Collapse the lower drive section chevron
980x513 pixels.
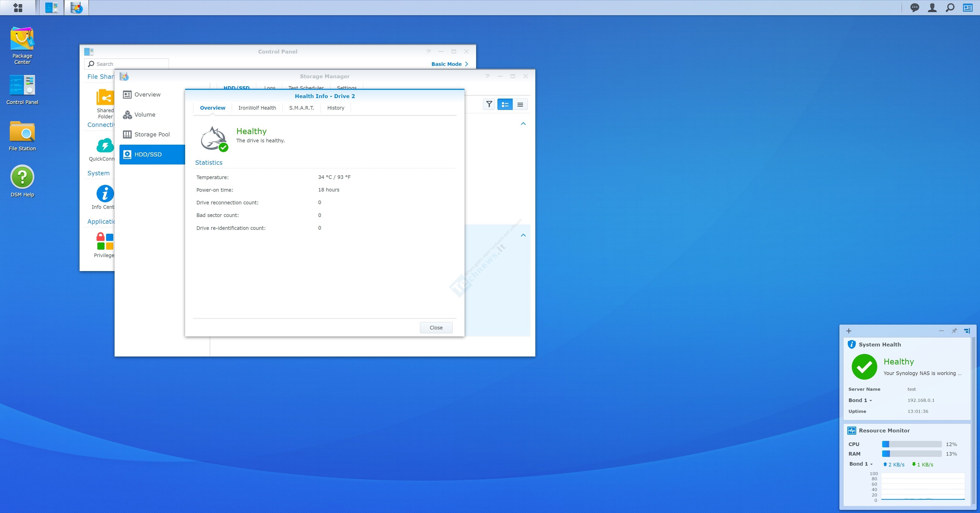tap(523, 235)
